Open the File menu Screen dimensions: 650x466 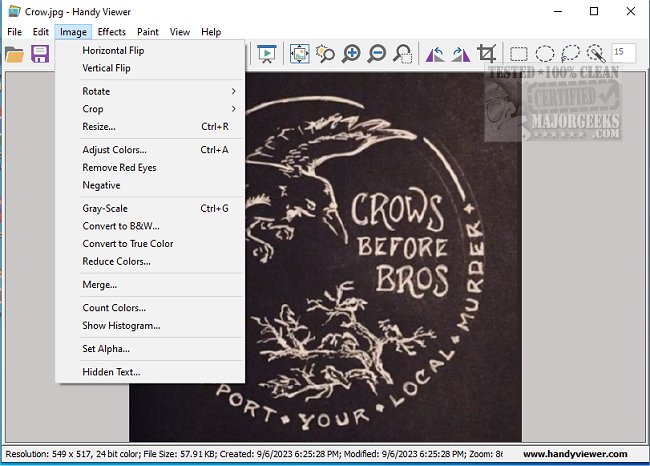click(15, 32)
